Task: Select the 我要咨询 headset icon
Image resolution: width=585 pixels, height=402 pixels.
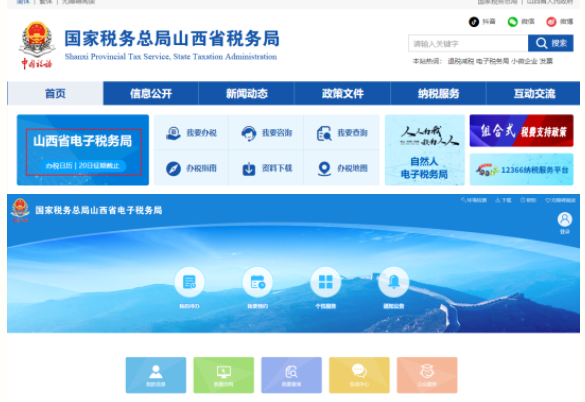Action: 248,133
